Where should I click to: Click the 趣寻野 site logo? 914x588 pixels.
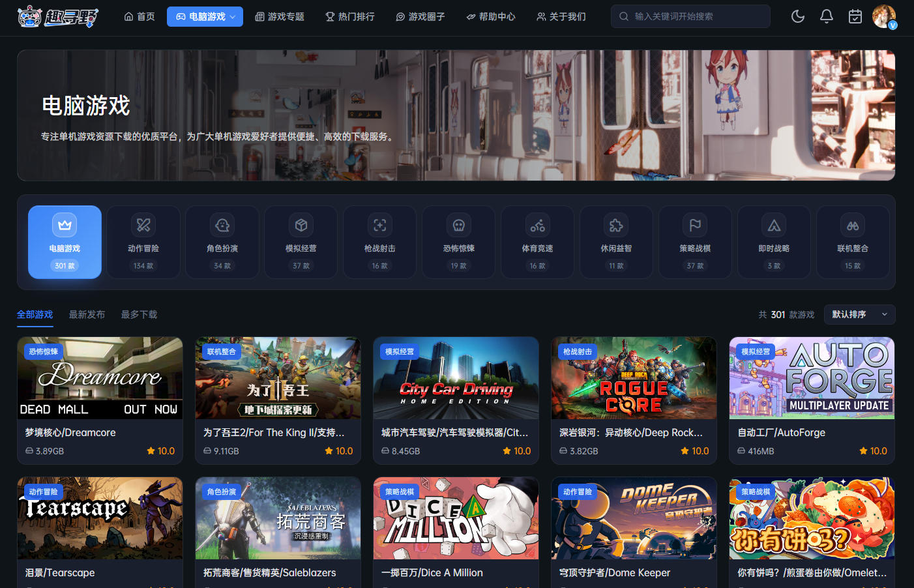(57, 16)
